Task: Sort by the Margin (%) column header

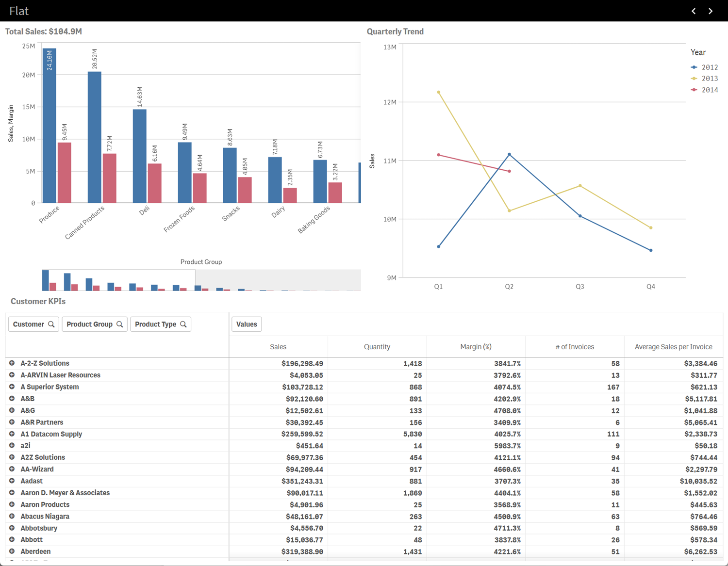Action: click(x=476, y=346)
